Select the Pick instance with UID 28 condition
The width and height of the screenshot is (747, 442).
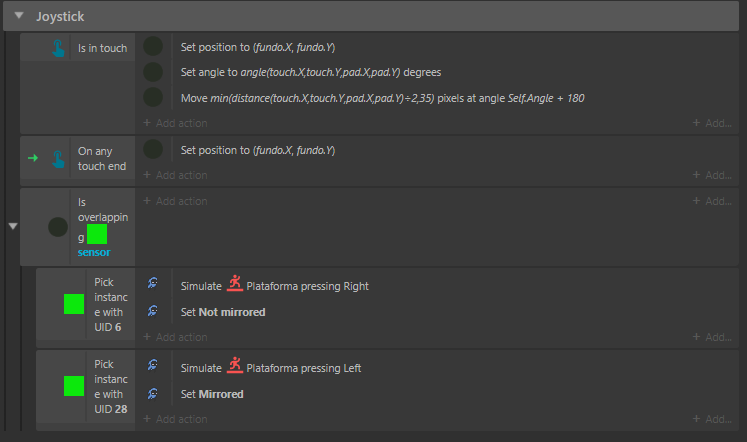[x=111, y=386]
